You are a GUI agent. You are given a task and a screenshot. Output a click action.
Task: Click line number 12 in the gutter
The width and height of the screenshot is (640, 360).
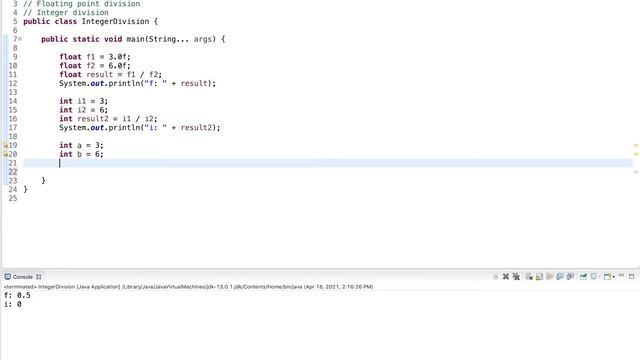click(13, 83)
